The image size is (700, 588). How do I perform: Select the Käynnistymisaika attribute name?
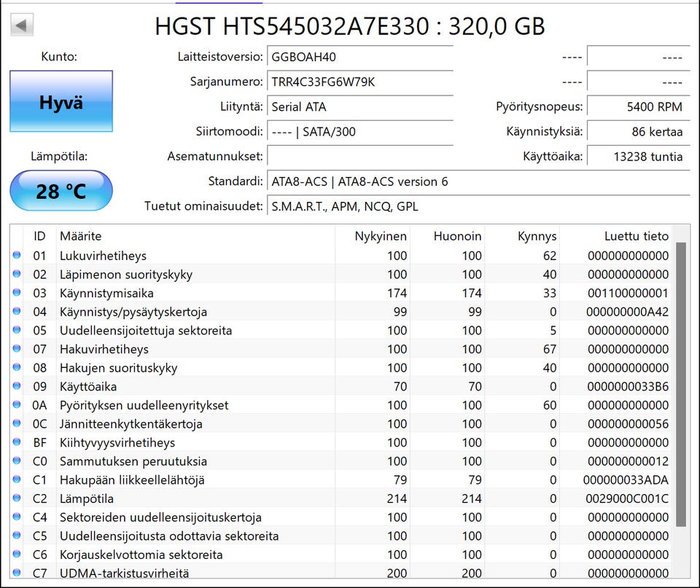coord(106,293)
